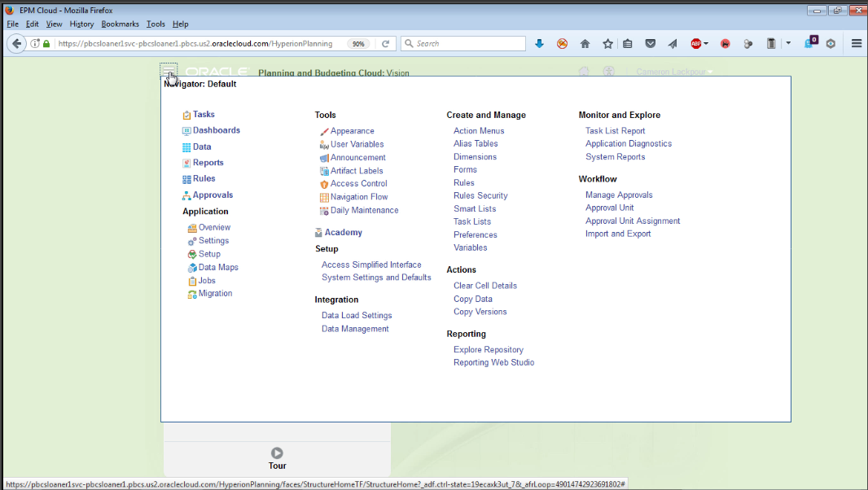The height and width of the screenshot is (490, 868).
Task: Open Firefox Tools menu
Action: tap(156, 24)
